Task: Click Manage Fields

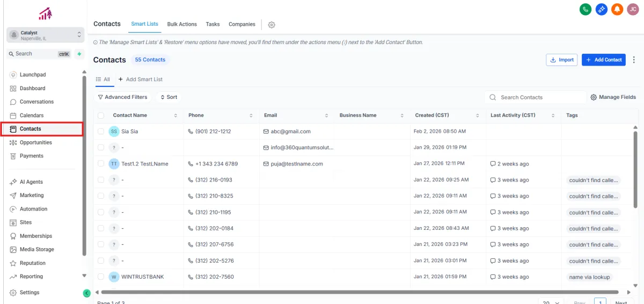Action: (x=613, y=97)
